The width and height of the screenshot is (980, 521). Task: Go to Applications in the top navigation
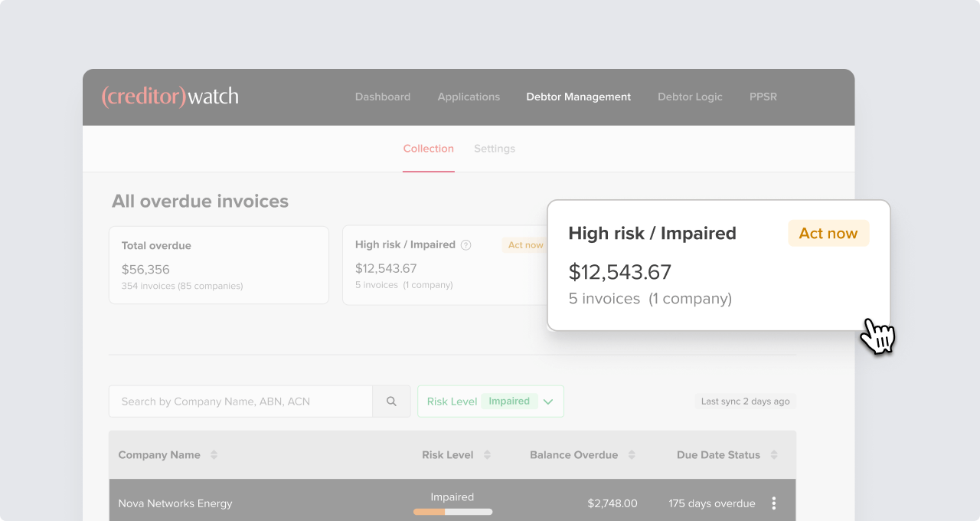pyautogui.click(x=469, y=97)
